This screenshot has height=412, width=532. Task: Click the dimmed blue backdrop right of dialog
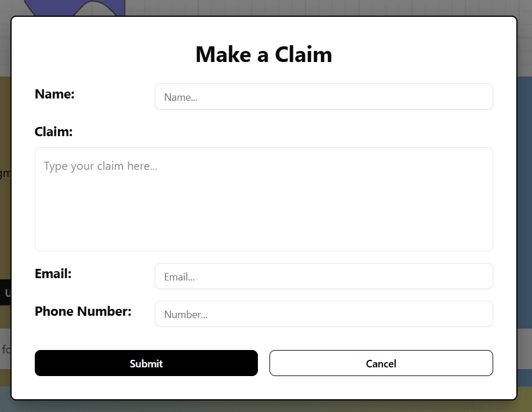point(524,203)
